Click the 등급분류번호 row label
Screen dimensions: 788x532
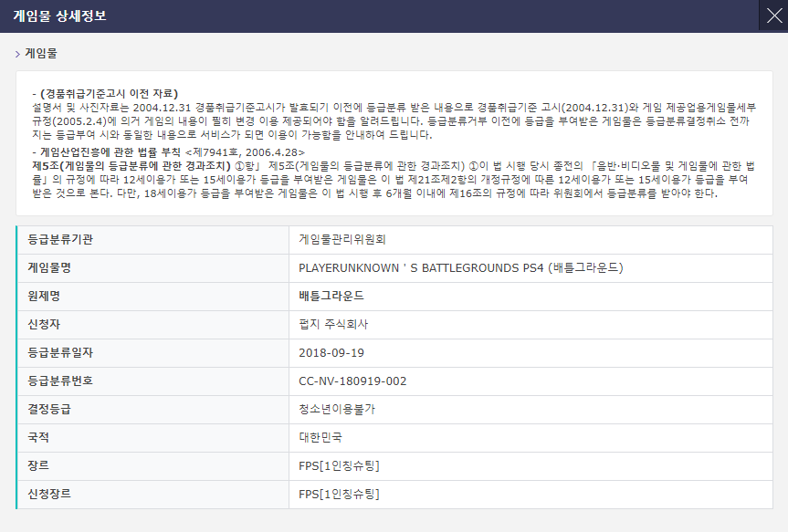(x=60, y=381)
